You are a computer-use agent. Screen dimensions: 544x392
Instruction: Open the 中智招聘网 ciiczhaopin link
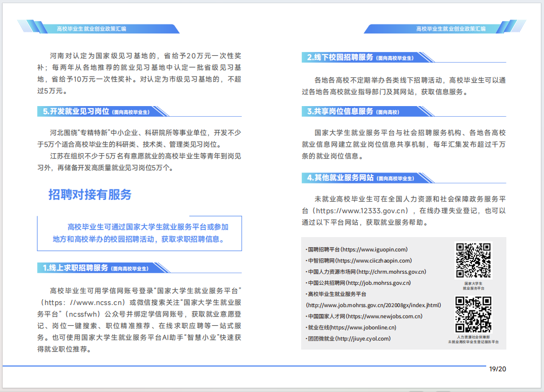(374, 260)
